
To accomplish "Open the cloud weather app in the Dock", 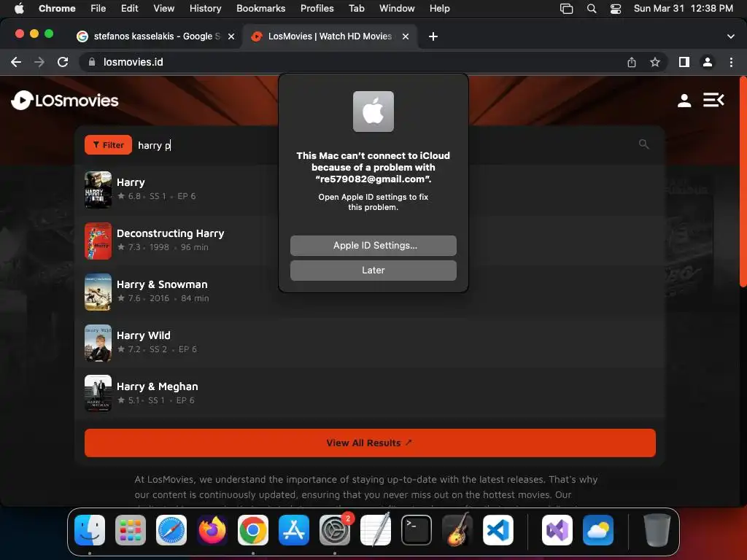I will click(598, 530).
